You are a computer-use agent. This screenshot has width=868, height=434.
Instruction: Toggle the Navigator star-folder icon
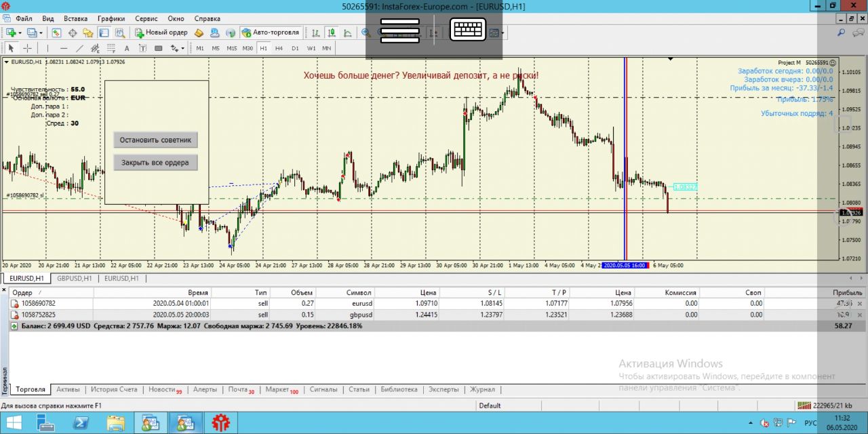[x=87, y=33]
